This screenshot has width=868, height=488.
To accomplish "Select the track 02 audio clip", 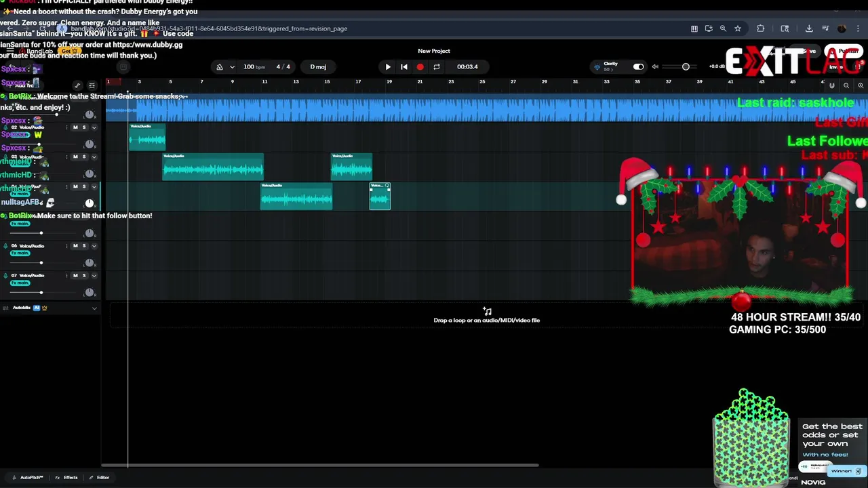I will coord(147,137).
